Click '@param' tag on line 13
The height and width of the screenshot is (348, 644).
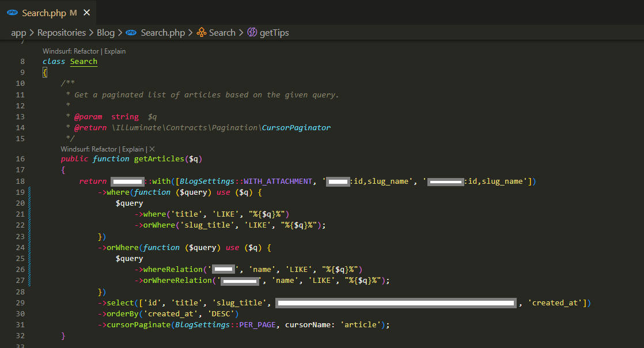88,117
